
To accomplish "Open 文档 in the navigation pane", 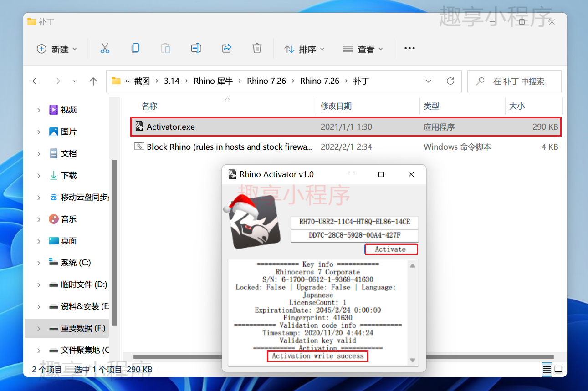I will point(69,153).
